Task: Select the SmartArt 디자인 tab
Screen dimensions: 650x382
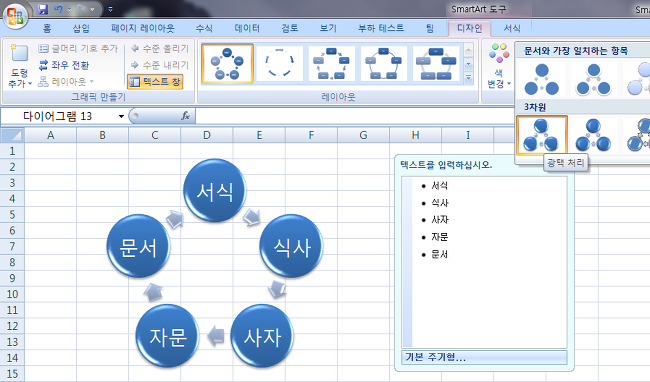Action: 469,28
